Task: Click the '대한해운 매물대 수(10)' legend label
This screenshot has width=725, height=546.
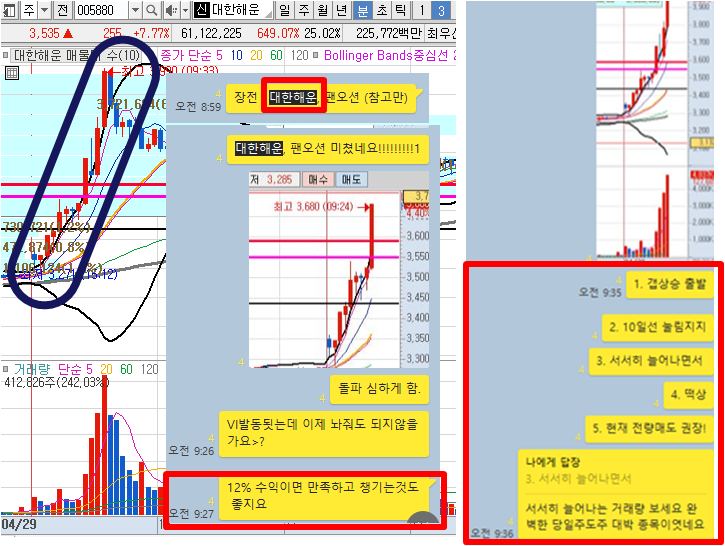Action: 76,55
